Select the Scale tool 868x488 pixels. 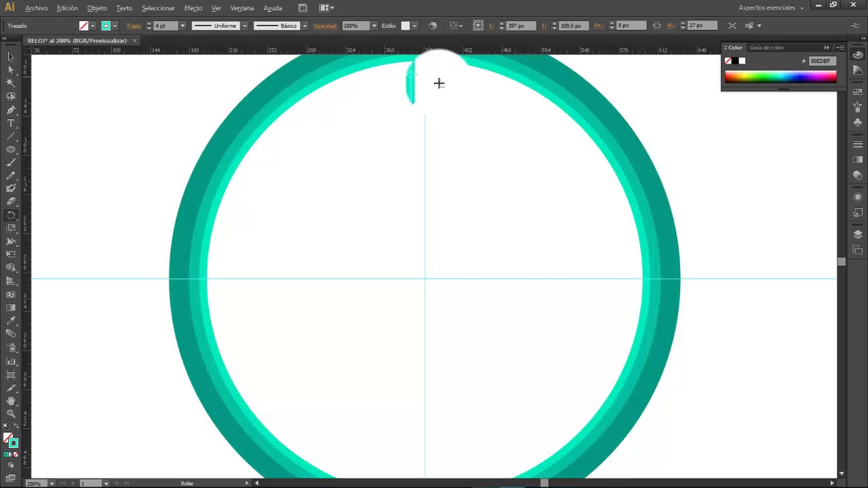[11, 228]
